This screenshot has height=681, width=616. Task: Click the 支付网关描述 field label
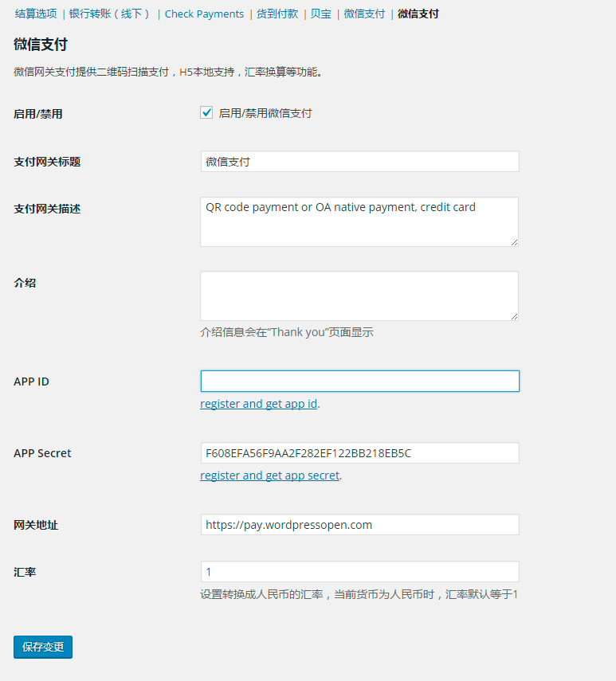[x=47, y=209]
